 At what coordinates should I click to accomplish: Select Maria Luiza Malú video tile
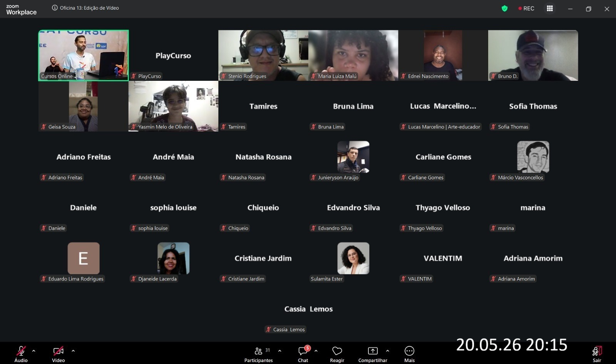point(353,55)
